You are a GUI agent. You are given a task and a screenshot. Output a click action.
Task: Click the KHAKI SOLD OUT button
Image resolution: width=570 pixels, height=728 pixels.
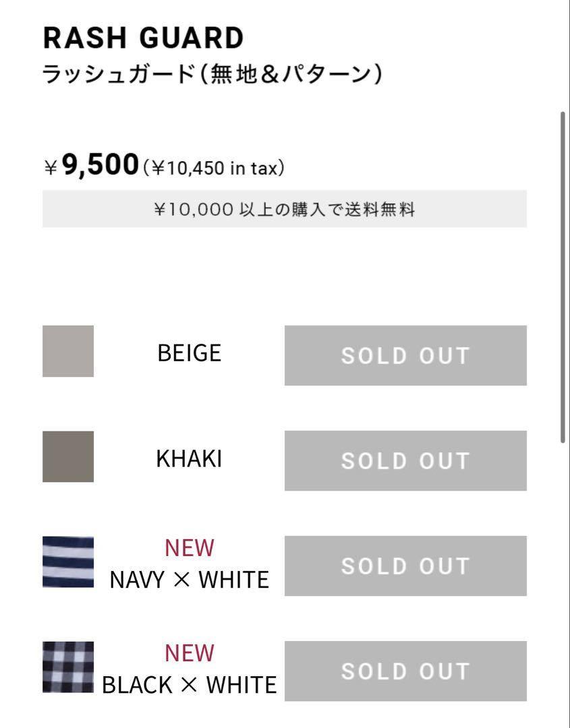click(x=405, y=460)
